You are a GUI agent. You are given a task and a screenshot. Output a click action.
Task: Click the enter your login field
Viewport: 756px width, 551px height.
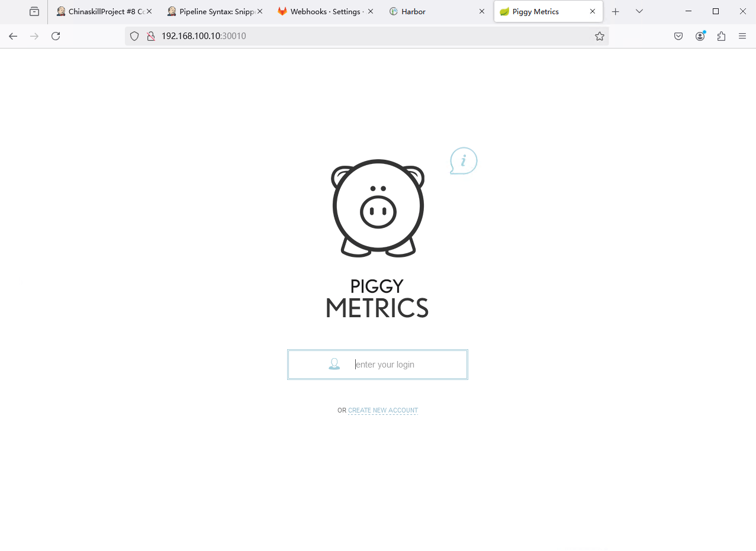(403, 365)
